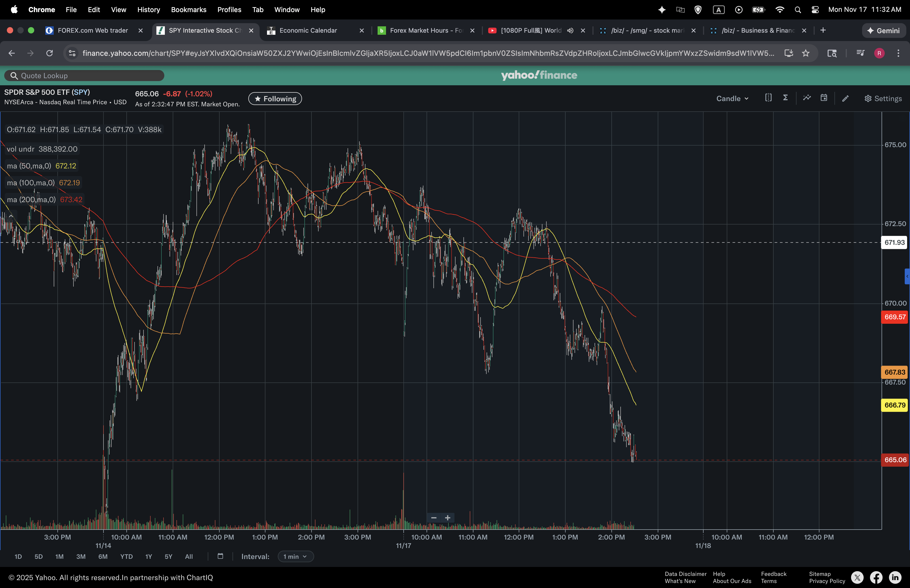Collapse the indicator legend chevron

(x=11, y=216)
